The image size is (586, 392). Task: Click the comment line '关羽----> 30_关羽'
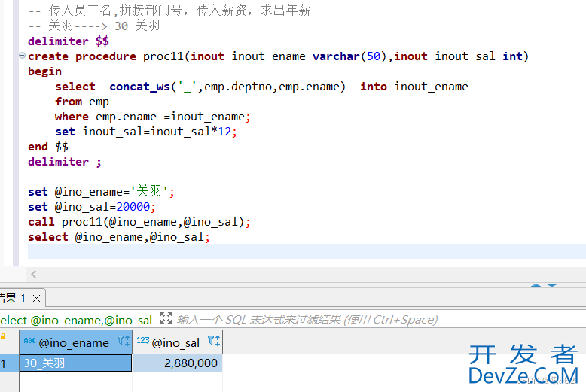(x=94, y=26)
